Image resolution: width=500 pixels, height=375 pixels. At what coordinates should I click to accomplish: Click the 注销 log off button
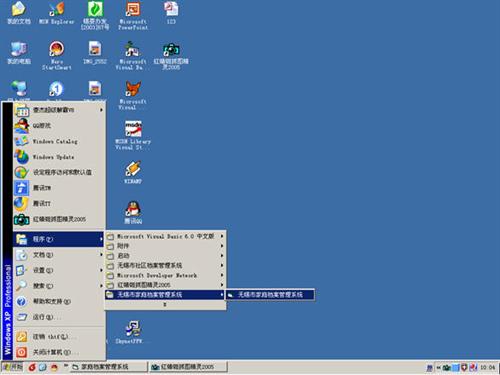[59, 337]
